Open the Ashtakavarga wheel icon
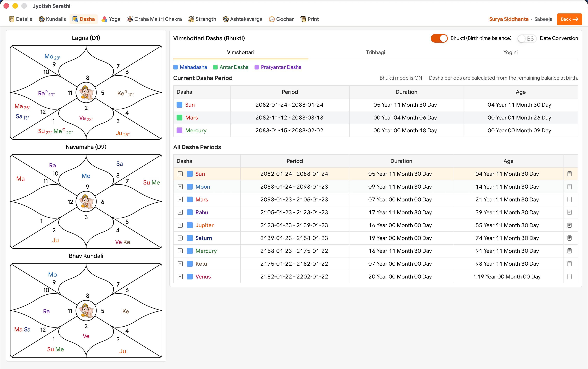Image resolution: width=588 pixels, height=369 pixels. 226,19
